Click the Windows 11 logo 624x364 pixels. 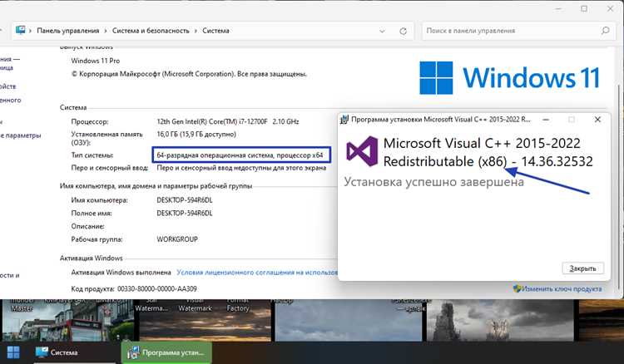coord(509,77)
